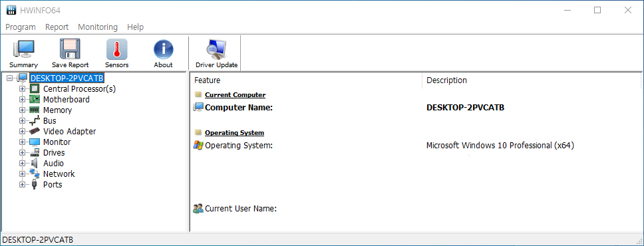This screenshot has width=644, height=246.
Task: Select the Video Adapter tree label
Action: pyautogui.click(x=70, y=132)
